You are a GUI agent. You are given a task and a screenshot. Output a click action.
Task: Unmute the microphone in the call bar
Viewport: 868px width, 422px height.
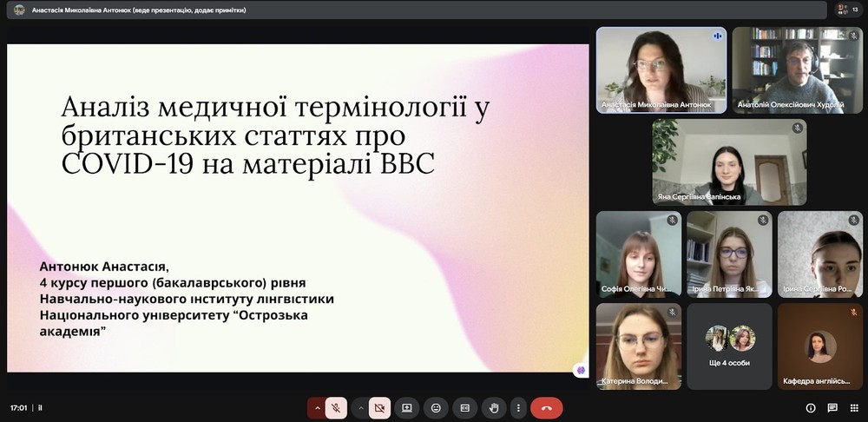(336, 407)
